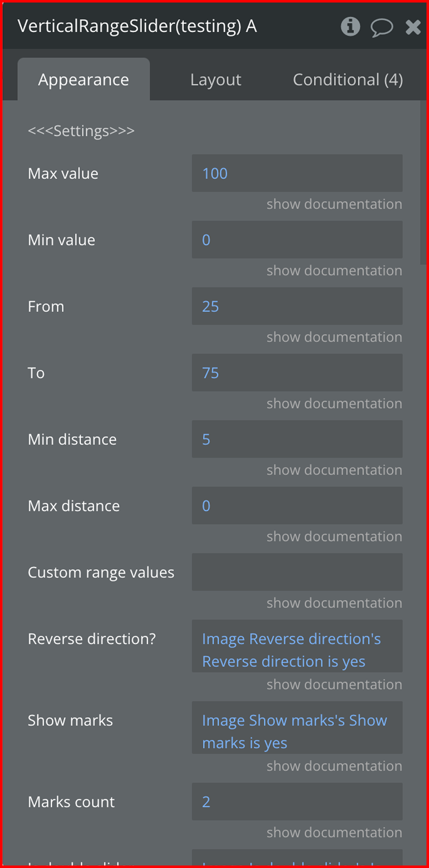Click the Min value input field
This screenshot has height=868, width=429.
pyautogui.click(x=297, y=240)
